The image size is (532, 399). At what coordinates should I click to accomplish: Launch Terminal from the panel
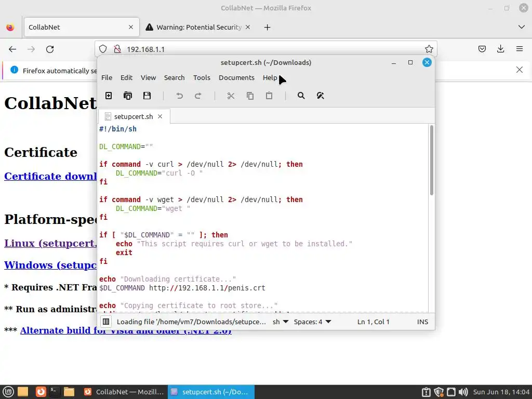tap(54, 392)
